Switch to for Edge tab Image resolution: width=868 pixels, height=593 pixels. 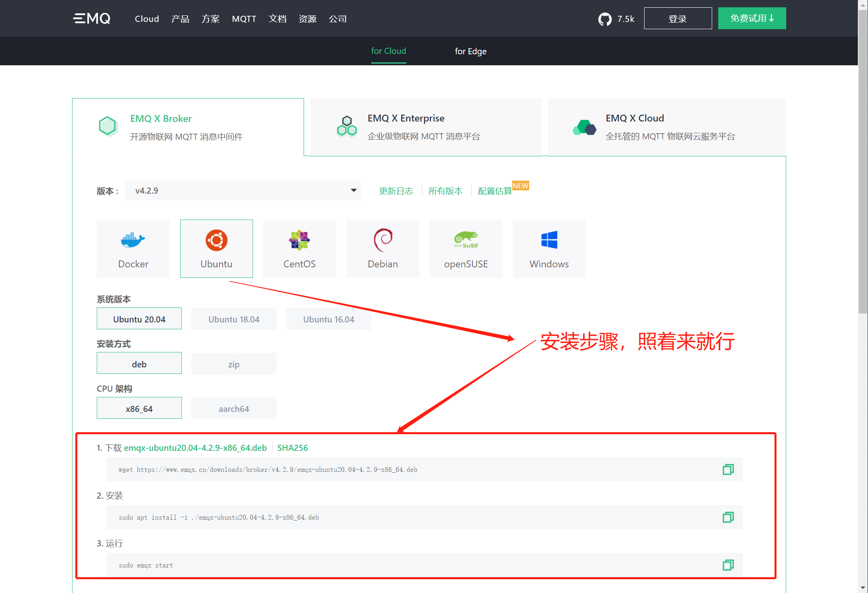click(x=470, y=50)
